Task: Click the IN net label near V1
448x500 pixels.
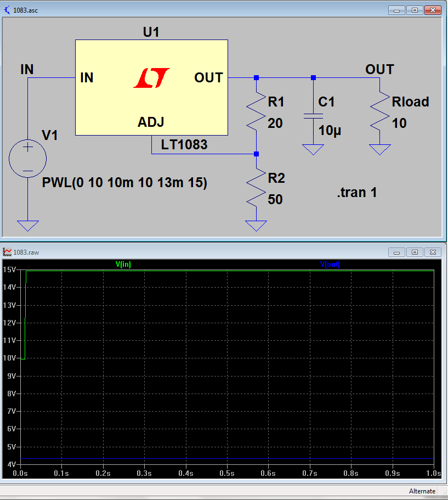Action: tap(27, 70)
